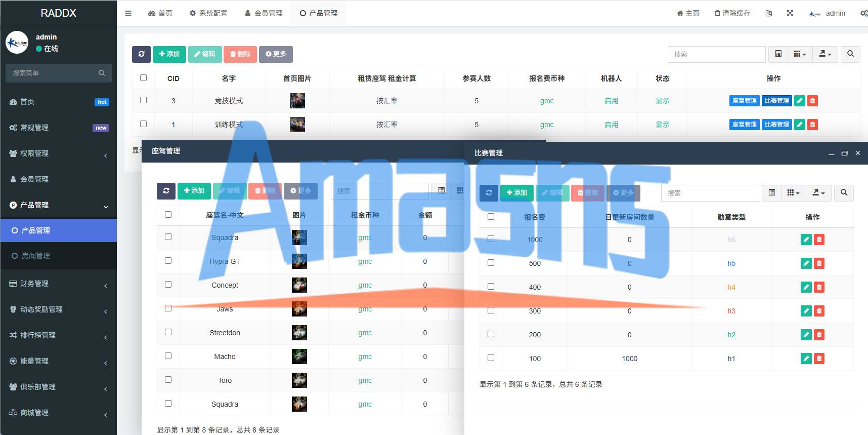Check the 竞技模式 row checkbox
The width and height of the screenshot is (868, 435).
(x=144, y=100)
